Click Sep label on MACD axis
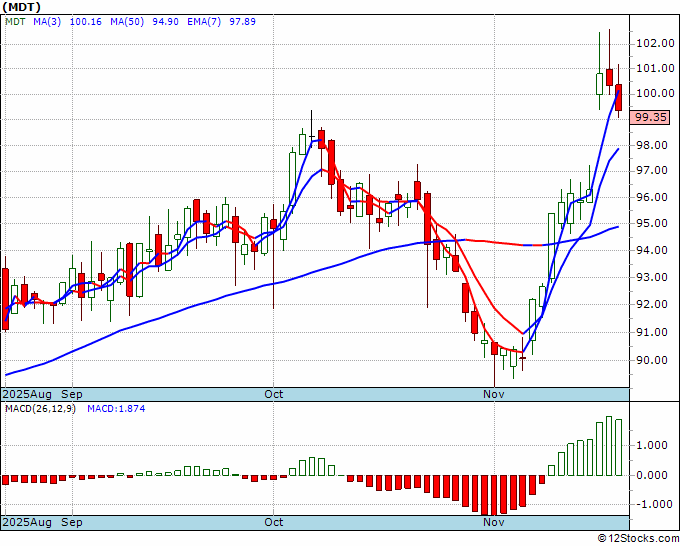The width and height of the screenshot is (680, 546). click(x=72, y=522)
